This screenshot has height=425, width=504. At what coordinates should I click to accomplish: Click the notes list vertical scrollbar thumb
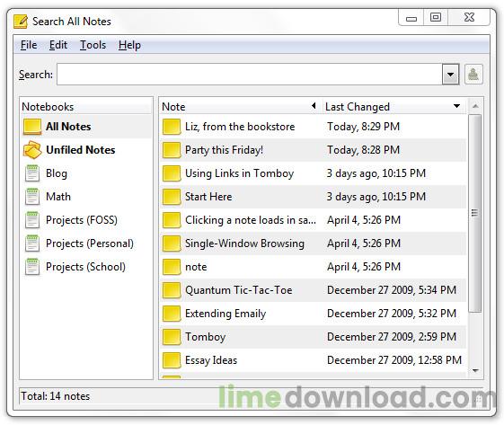475,213
